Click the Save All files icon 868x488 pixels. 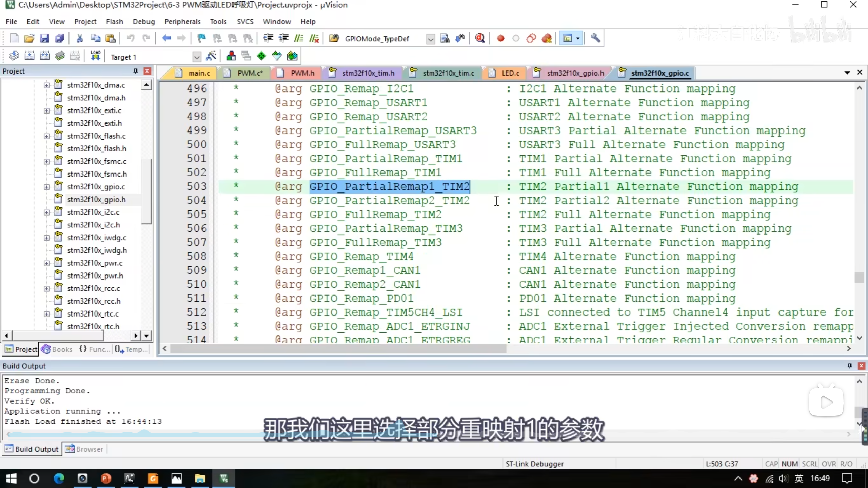click(x=60, y=38)
